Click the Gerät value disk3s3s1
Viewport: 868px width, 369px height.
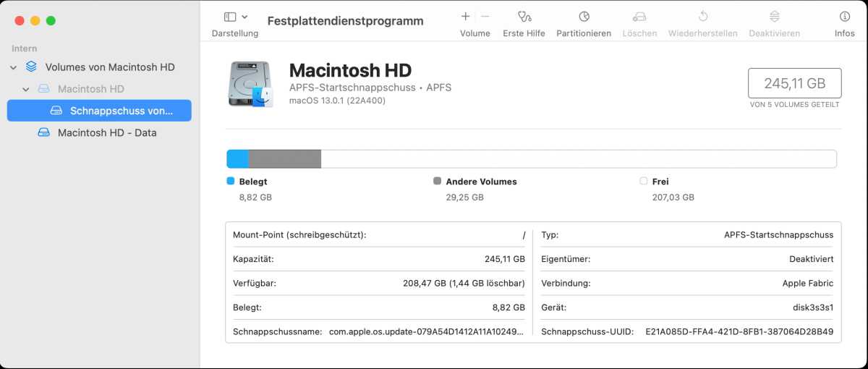click(x=813, y=307)
